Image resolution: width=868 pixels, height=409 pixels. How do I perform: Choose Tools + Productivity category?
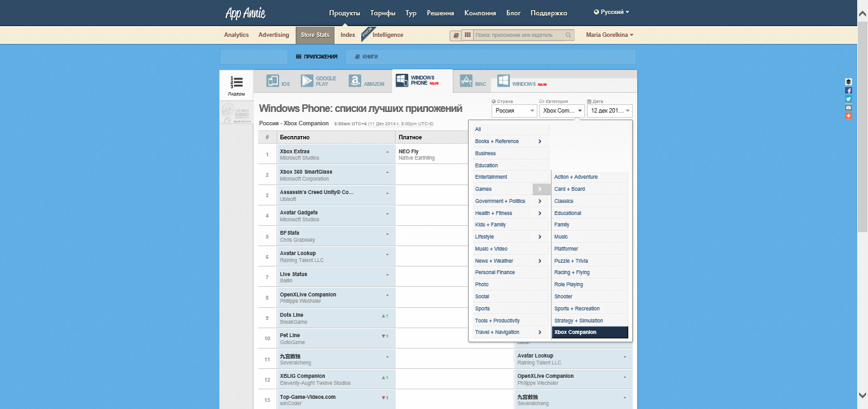pos(511,321)
